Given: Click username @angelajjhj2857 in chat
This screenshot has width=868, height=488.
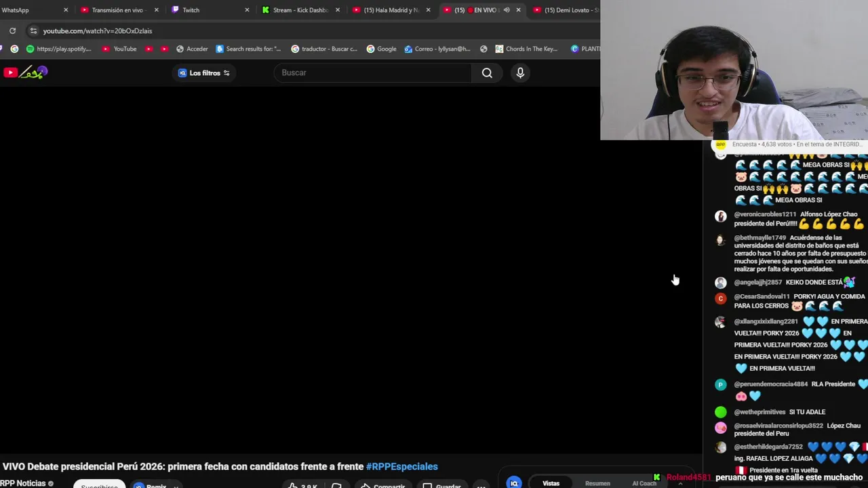Looking at the screenshot, I should pyautogui.click(x=757, y=282).
